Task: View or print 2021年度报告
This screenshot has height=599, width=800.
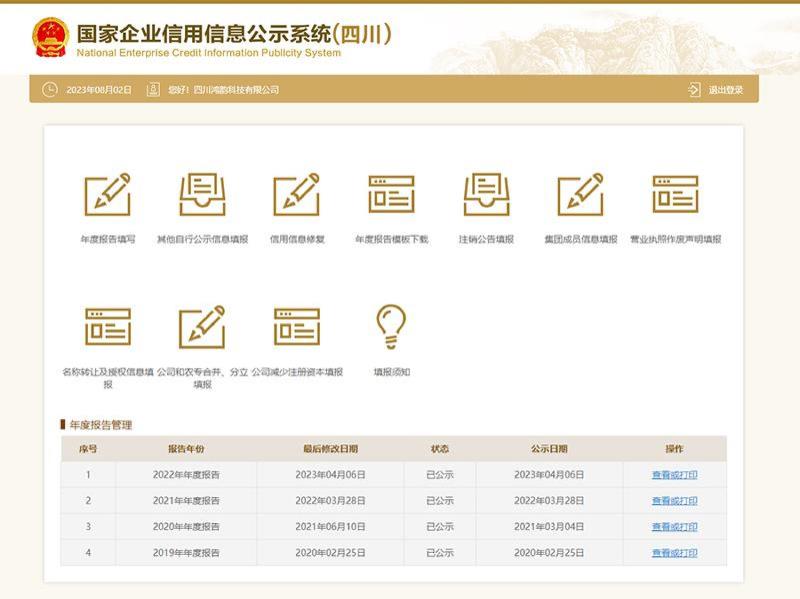Action: point(674,501)
